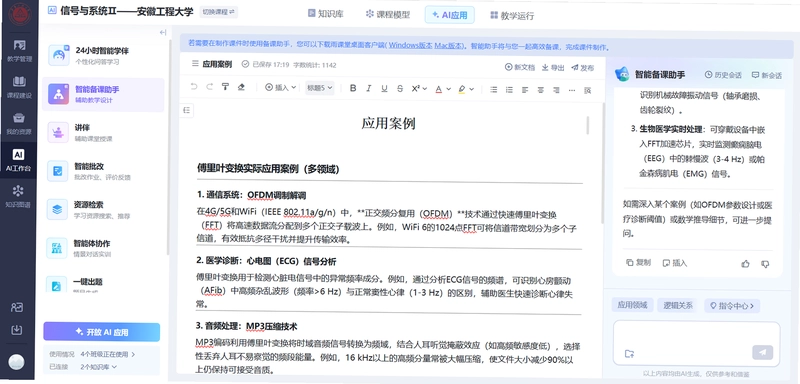
Task: Insert a bulleted list
Action: (x=493, y=89)
